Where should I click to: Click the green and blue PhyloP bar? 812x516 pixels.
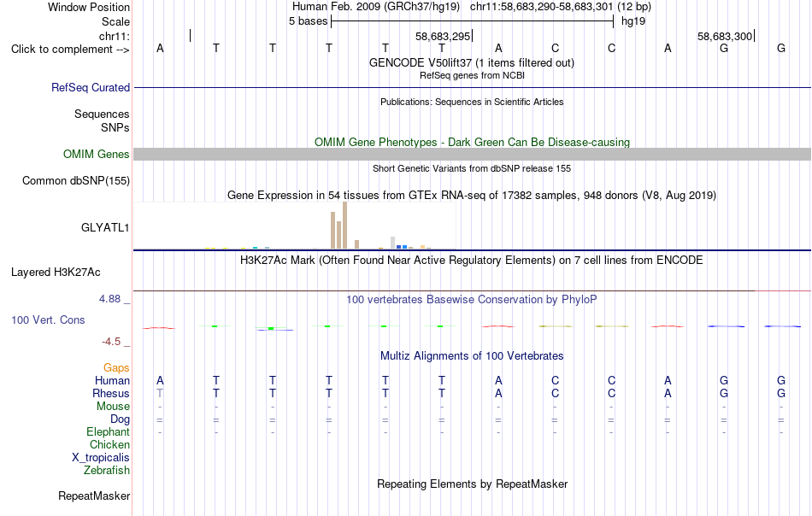point(274,328)
